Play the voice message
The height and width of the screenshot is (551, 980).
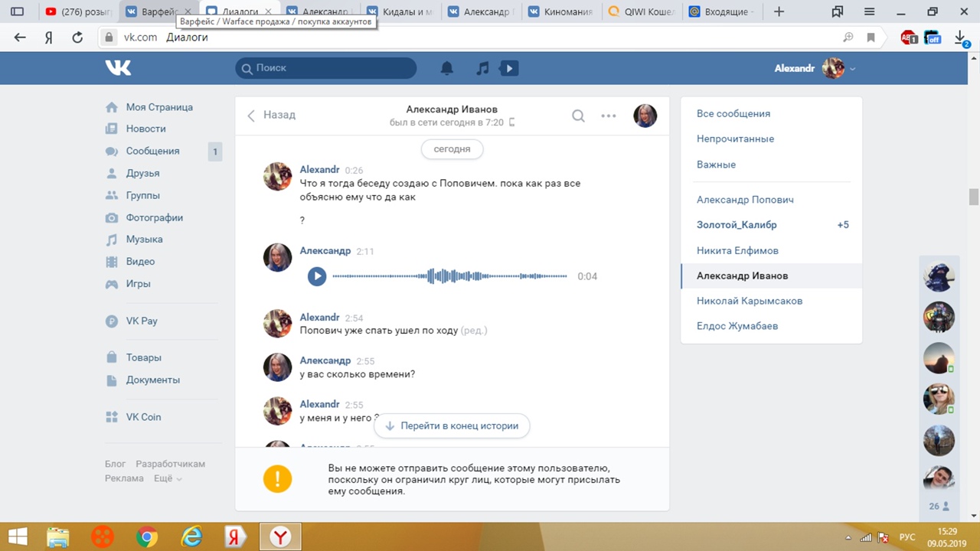point(317,276)
